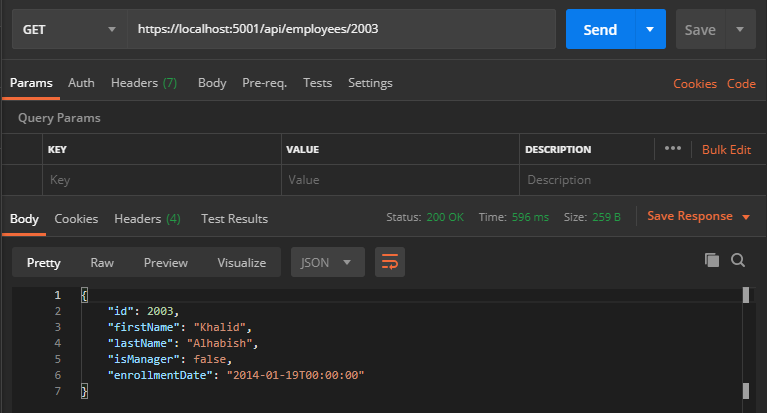767x413 pixels.
Task: Click the response scrollbar top handle
Action: [746, 295]
